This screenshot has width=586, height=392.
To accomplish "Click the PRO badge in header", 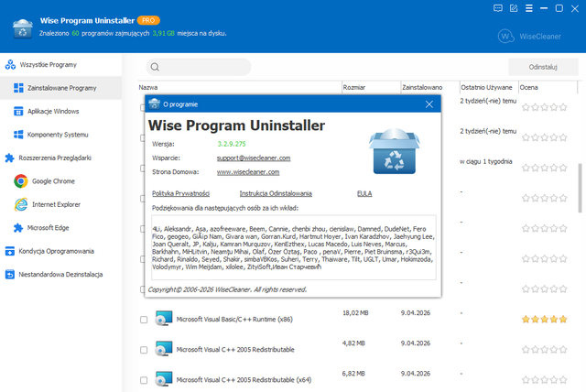I will coord(148,20).
